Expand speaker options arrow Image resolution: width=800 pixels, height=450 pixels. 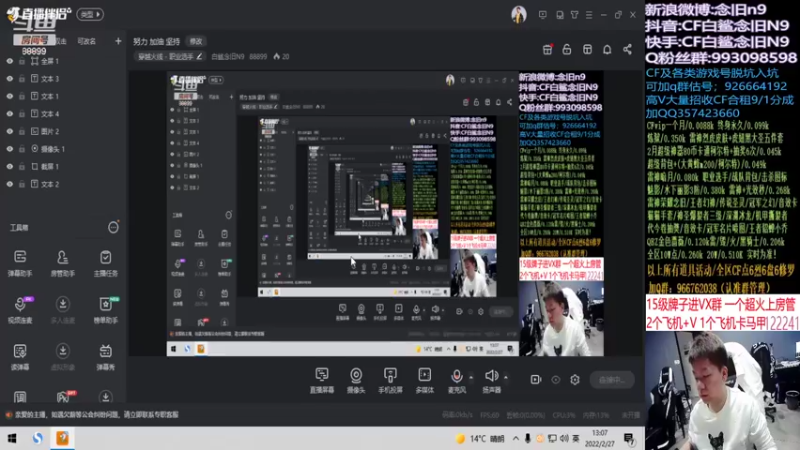(506, 377)
